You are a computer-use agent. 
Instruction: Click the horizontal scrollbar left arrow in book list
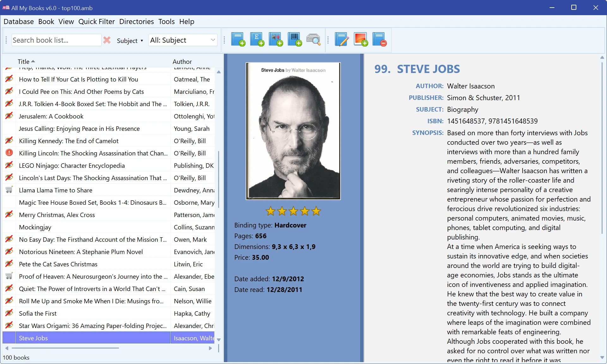tap(7, 348)
